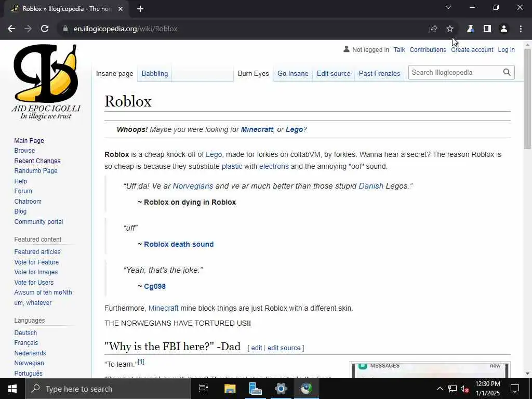
Task: Open the Randumb Page link
Action: pos(36,171)
